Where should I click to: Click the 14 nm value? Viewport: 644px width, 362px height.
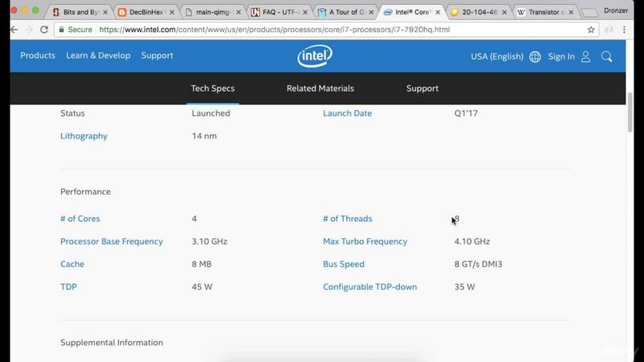204,136
